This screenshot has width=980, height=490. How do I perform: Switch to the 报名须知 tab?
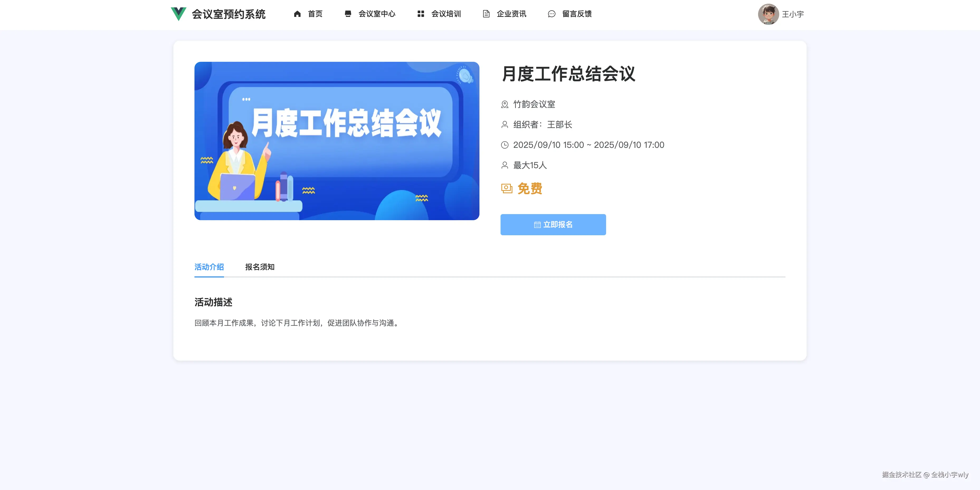click(259, 267)
